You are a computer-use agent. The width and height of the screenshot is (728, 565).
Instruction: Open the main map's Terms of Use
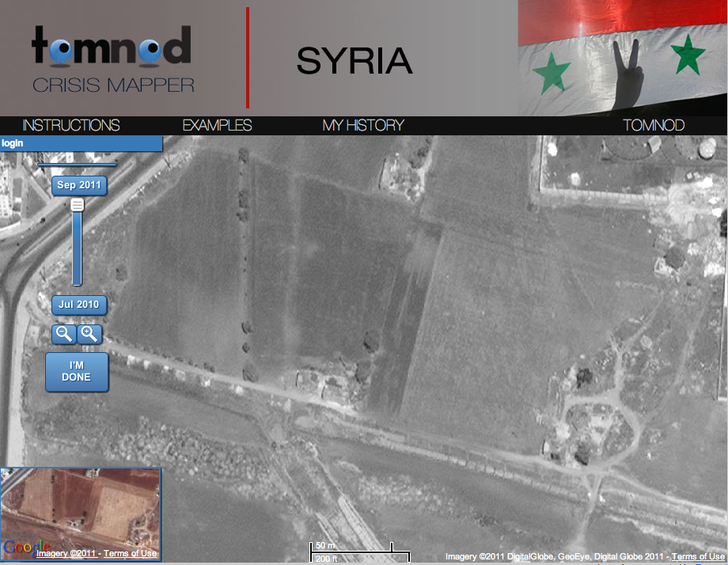coord(697,556)
